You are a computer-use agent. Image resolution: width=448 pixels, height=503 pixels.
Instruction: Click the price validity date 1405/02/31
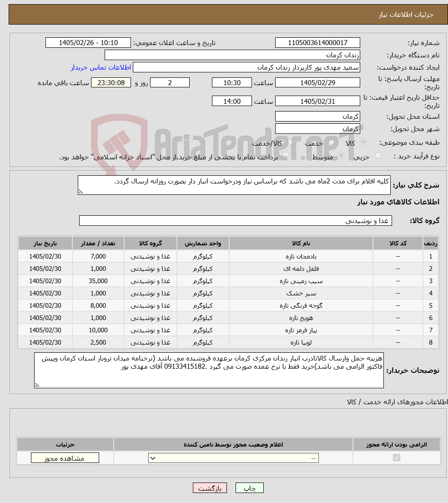tap(317, 102)
